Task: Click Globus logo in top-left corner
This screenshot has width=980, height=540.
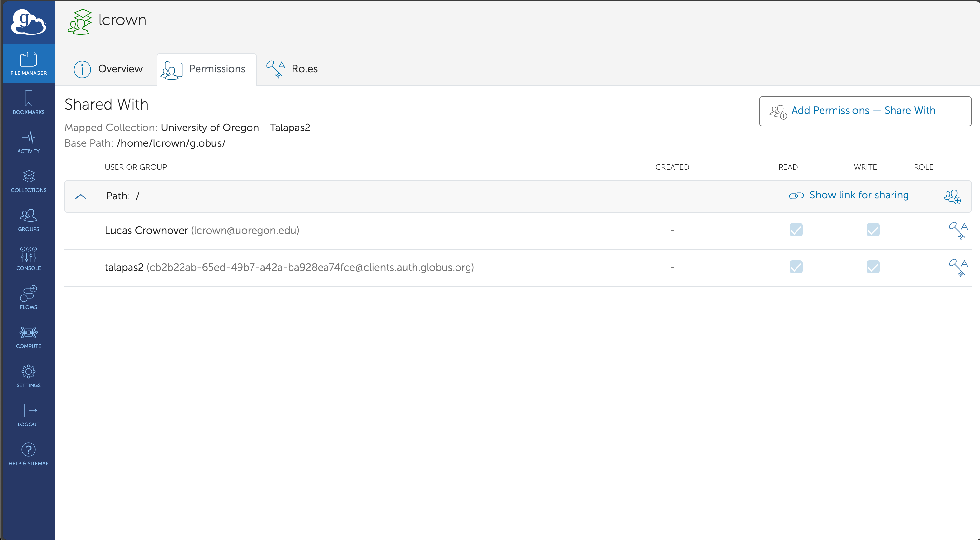Action: (x=28, y=23)
